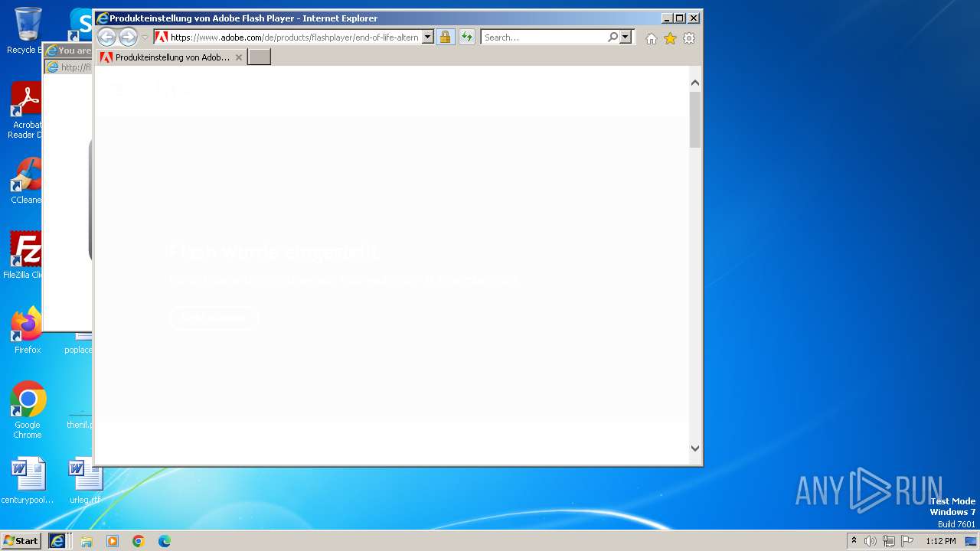Click the IE logo in the front window's title bar
This screenshot has width=980, height=551.
point(102,18)
